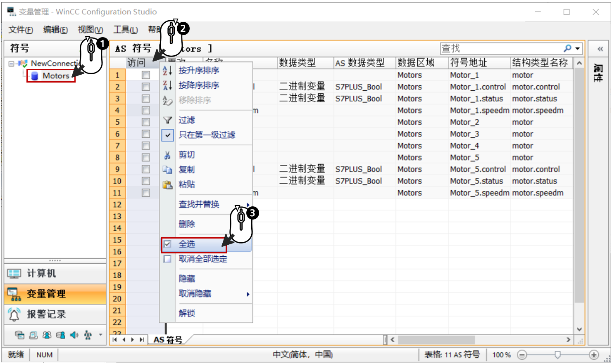Click the bell icon beside 报警记录

[x=14, y=314]
